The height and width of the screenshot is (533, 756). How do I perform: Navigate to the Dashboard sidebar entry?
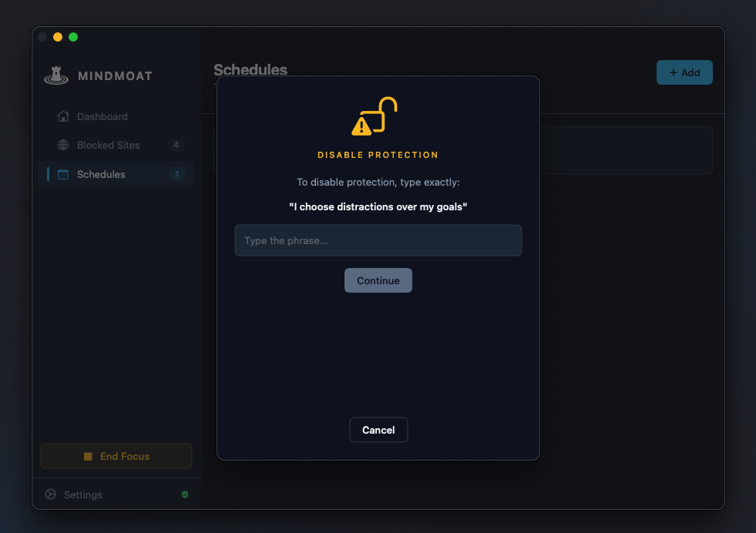(x=101, y=116)
